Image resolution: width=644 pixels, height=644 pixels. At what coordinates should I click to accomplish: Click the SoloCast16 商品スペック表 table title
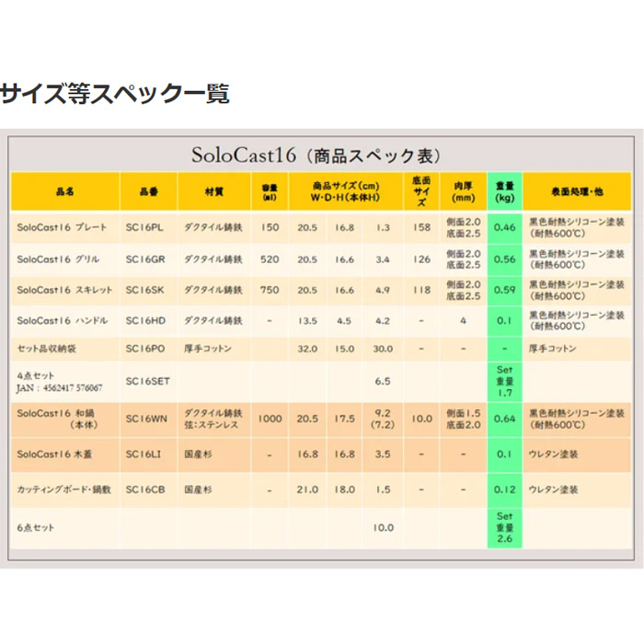(x=316, y=155)
